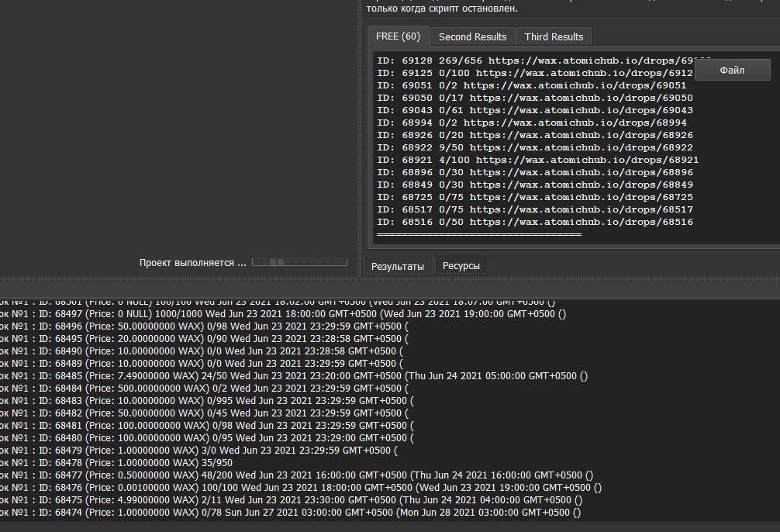Click the result line ID: 68896 0/30
The image size is (780, 532).
[535, 173]
